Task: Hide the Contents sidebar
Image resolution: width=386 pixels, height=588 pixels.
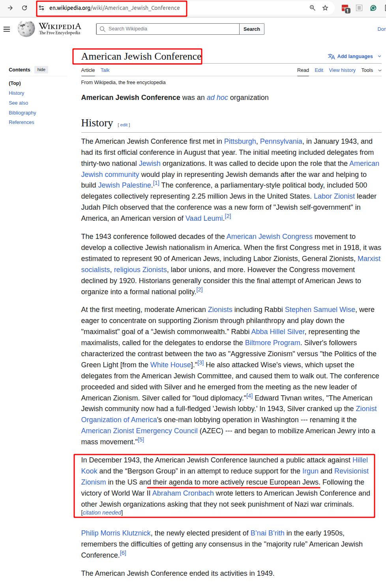Action: [41, 70]
